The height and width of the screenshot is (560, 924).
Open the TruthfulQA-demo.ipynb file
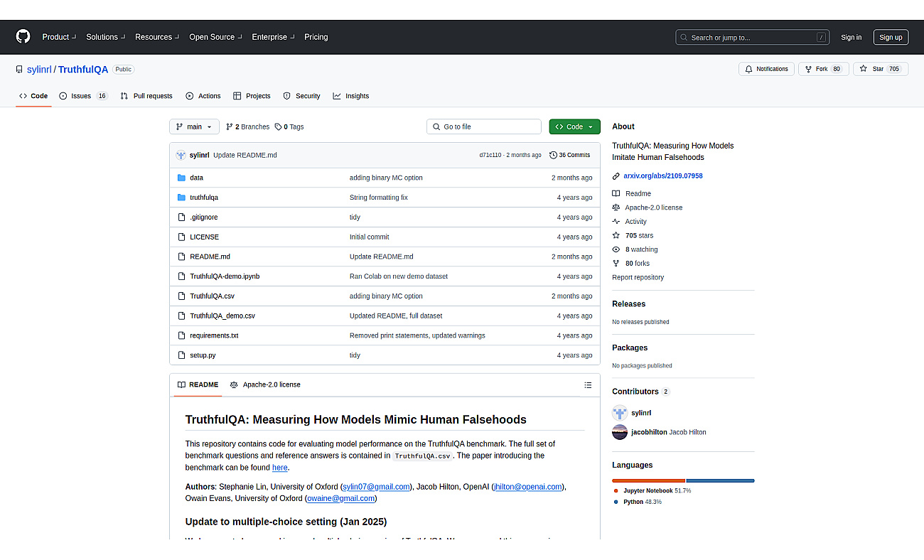point(225,276)
